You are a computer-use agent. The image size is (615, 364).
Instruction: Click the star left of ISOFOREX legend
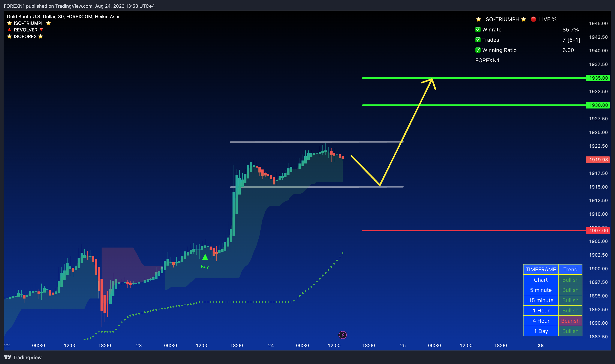click(x=9, y=36)
